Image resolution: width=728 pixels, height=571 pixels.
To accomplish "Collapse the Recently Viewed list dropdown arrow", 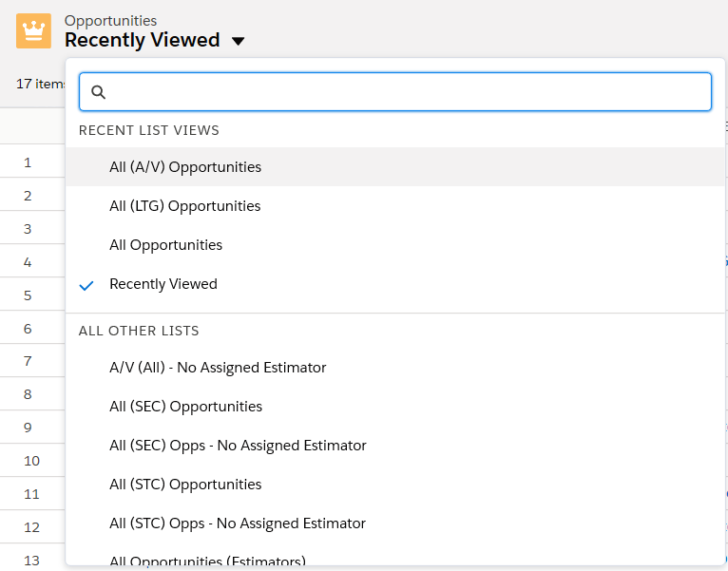I will (x=238, y=41).
